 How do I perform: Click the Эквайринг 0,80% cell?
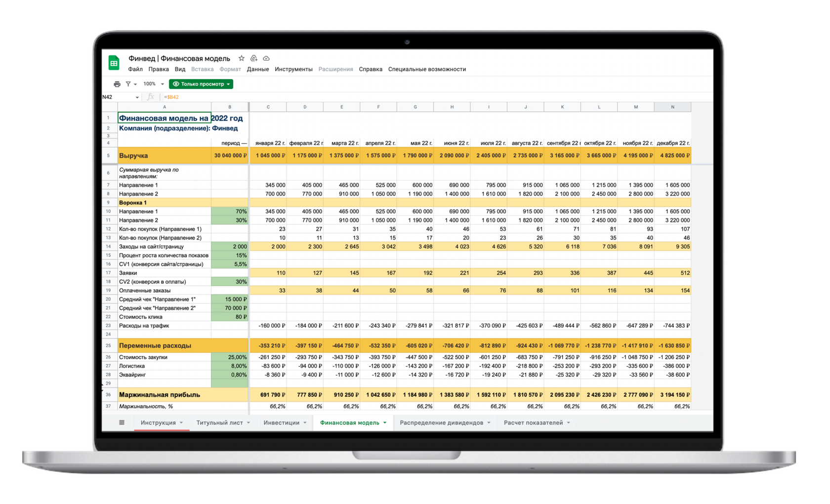click(230, 375)
